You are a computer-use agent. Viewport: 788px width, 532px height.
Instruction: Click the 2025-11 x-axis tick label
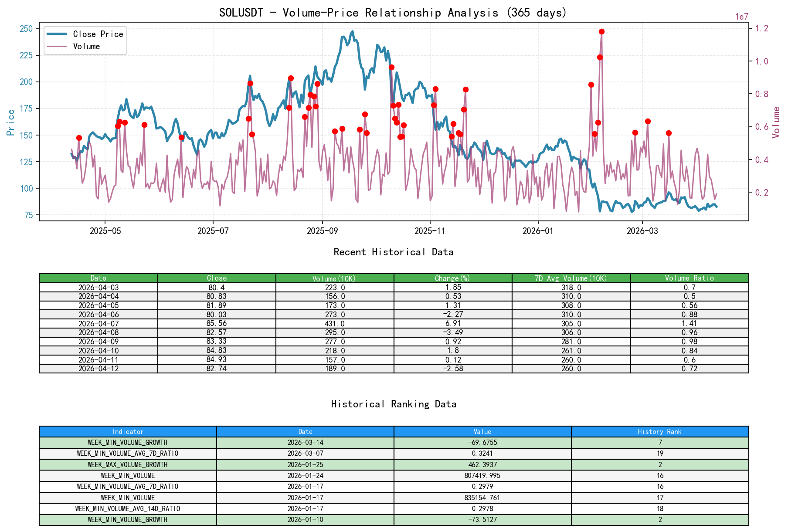click(430, 231)
